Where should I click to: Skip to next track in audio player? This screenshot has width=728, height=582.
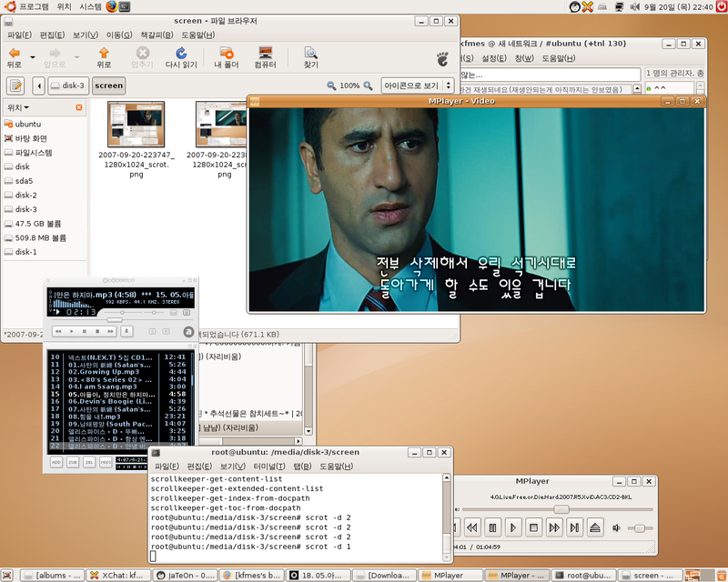pos(110,331)
